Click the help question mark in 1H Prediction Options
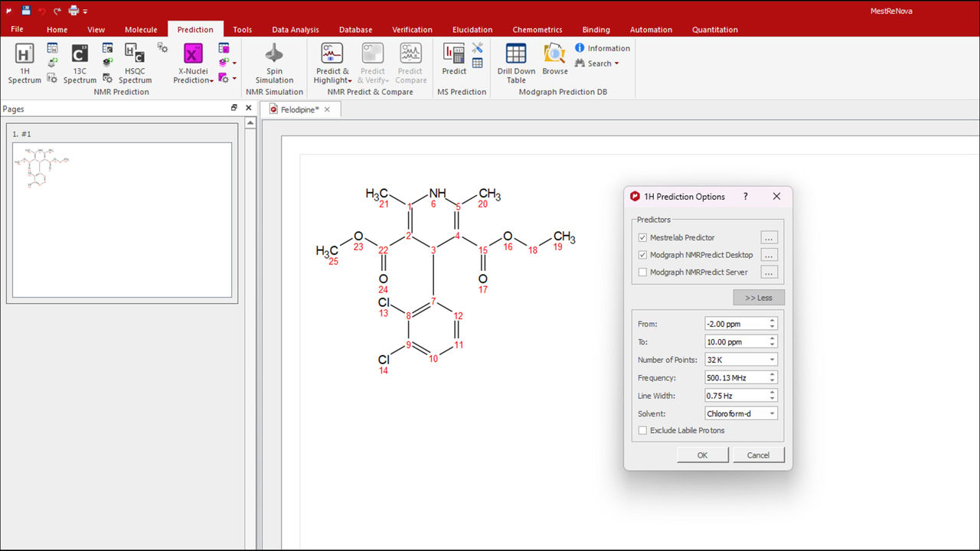 (746, 197)
